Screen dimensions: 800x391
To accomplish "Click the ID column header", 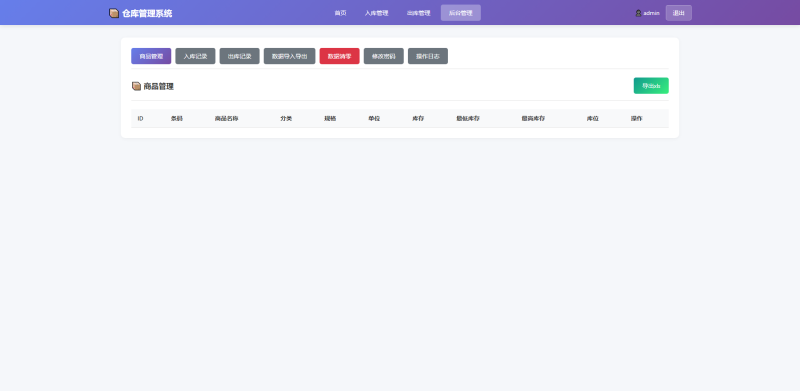I will (140, 118).
